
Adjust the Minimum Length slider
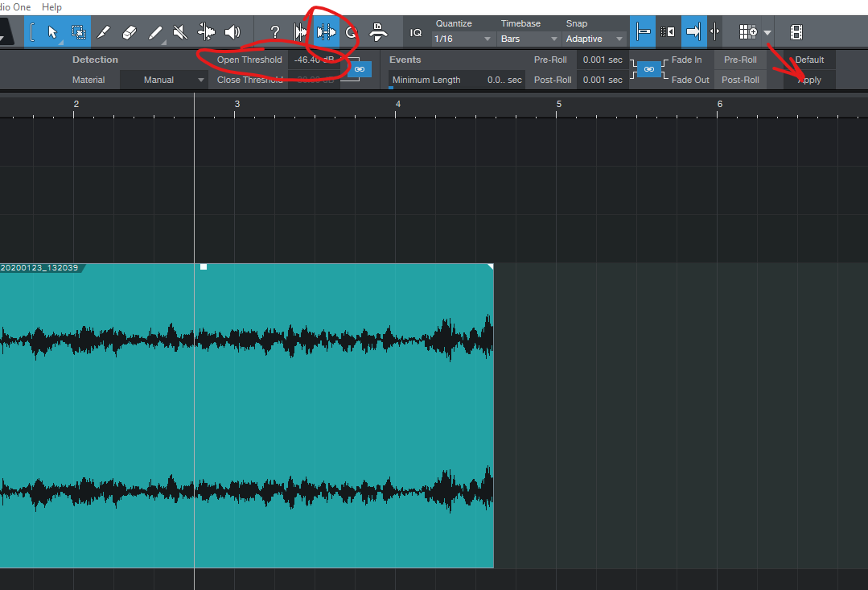coord(456,80)
